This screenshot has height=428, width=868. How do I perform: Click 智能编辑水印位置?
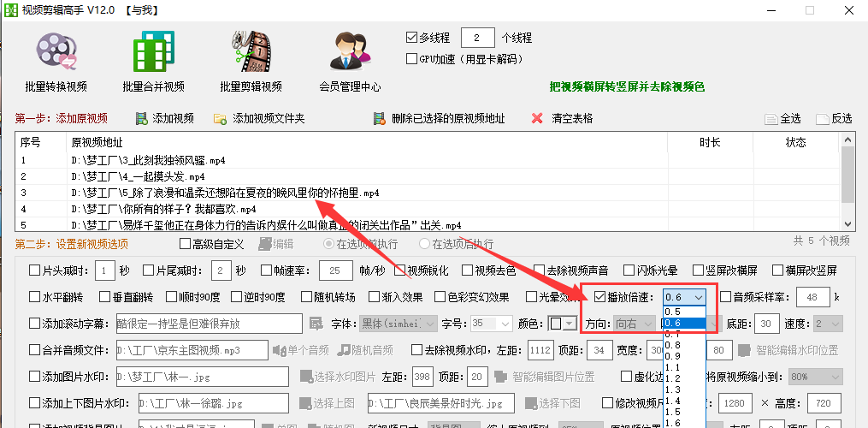[x=788, y=350]
